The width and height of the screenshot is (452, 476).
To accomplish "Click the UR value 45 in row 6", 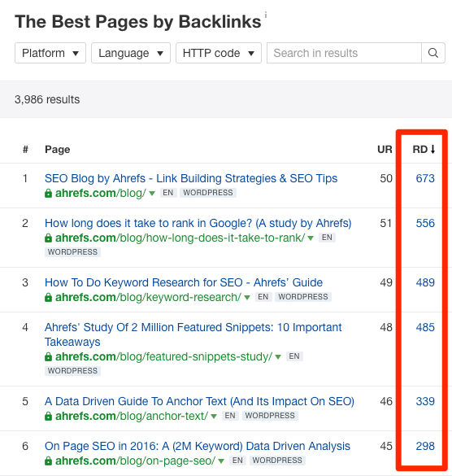I will click(x=386, y=446).
